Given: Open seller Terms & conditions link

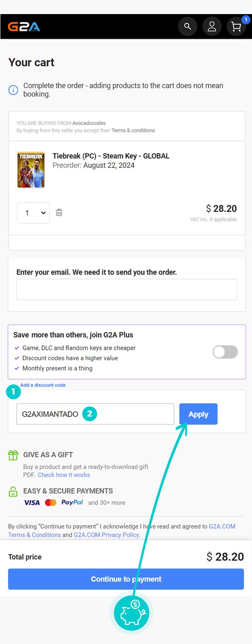Looking at the screenshot, I should click(x=133, y=130).
